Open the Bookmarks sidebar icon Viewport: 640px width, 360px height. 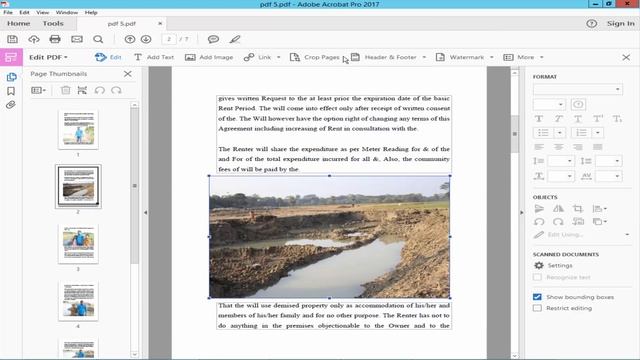coord(11,91)
